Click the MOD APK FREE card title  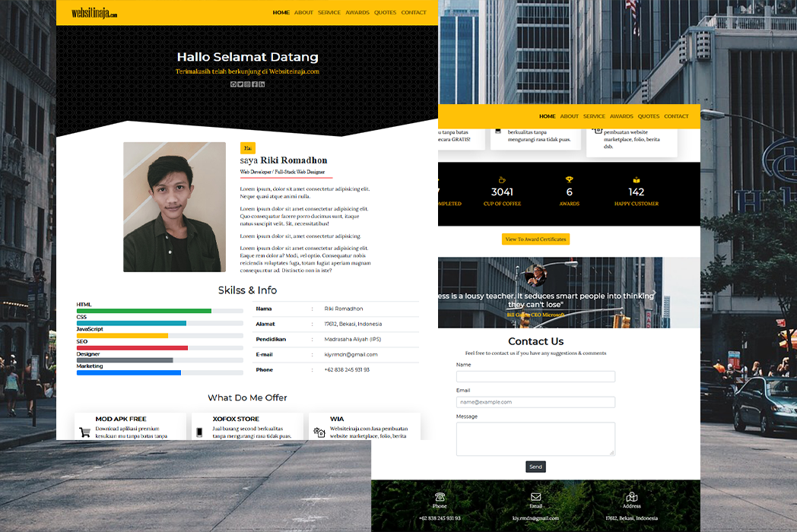coord(121,420)
